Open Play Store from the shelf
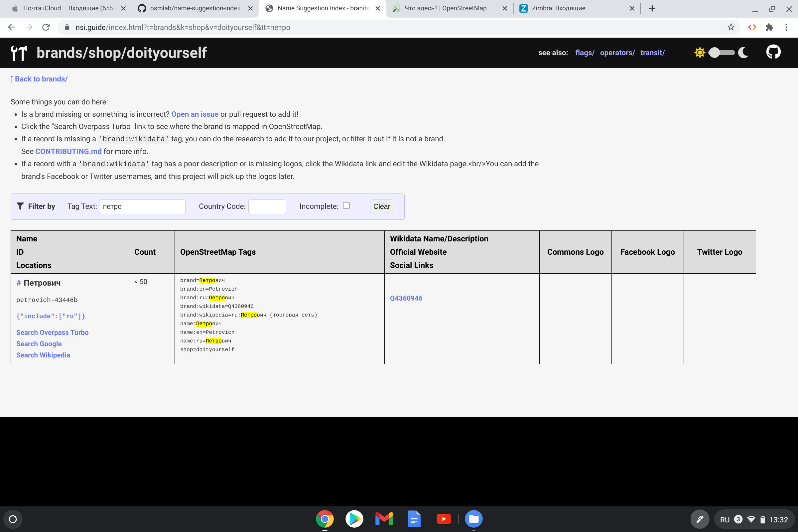Viewport: 798px width, 532px height. (x=354, y=519)
